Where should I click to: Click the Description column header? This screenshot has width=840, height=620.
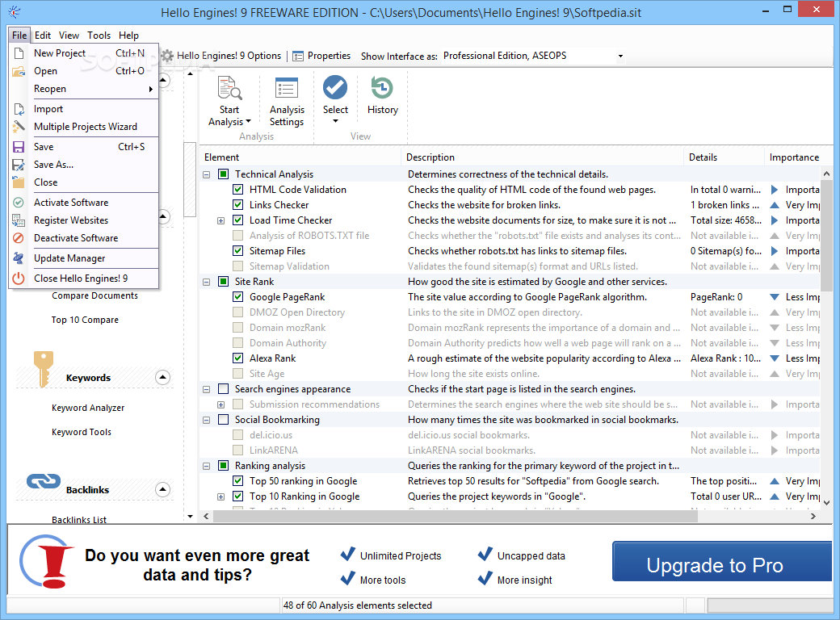coord(542,157)
